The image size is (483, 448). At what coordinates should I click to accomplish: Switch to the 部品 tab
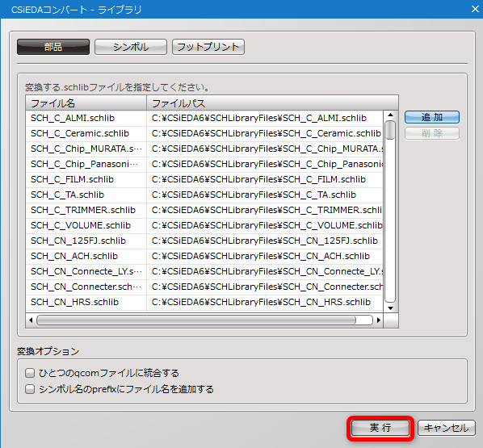point(53,47)
